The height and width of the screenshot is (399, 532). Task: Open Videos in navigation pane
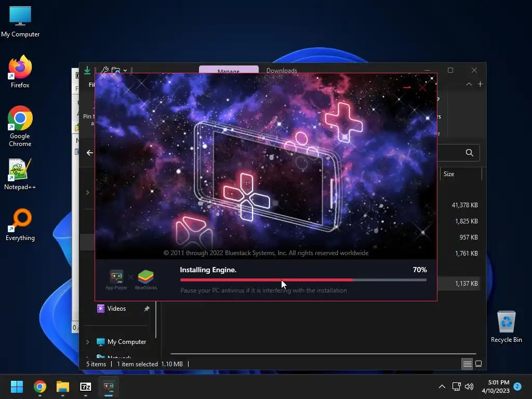[116, 309]
